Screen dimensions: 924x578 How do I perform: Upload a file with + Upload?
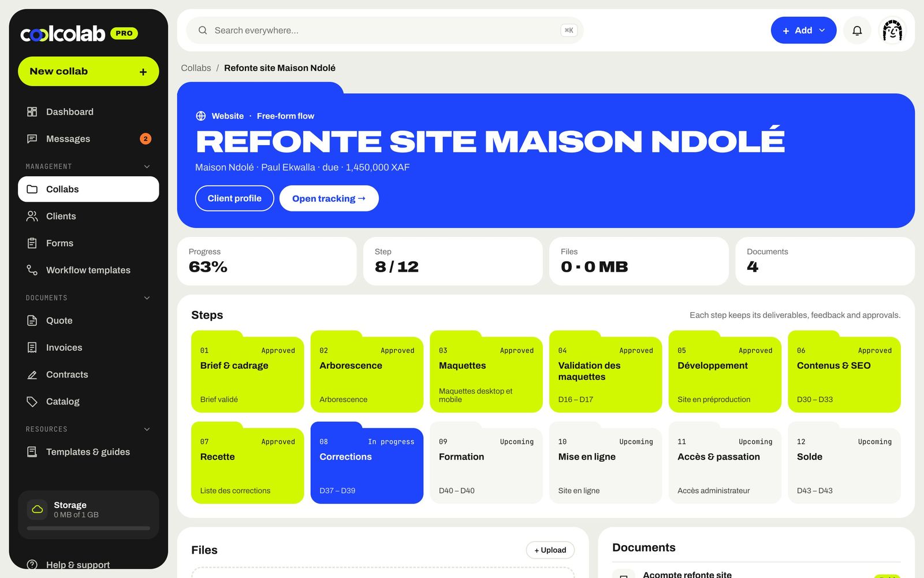click(550, 550)
